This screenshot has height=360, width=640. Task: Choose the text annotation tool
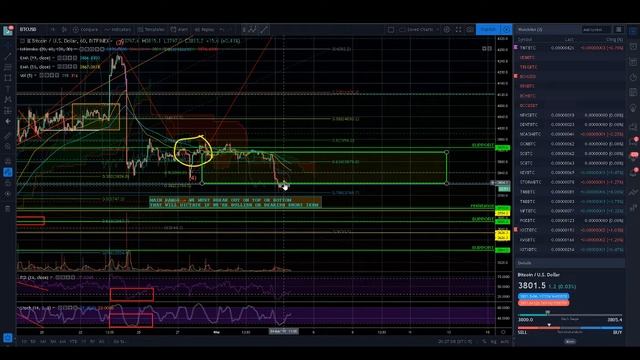8,89
